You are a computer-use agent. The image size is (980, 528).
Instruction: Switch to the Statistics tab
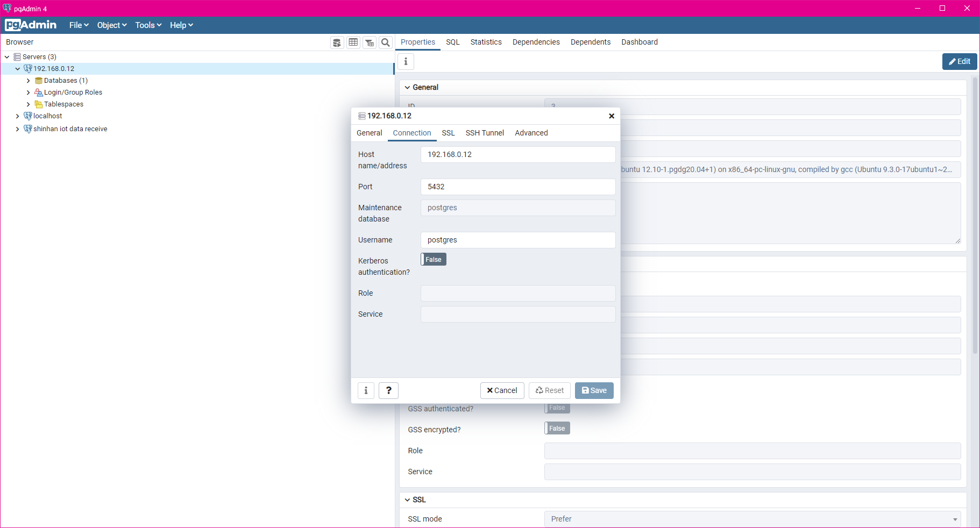click(x=486, y=42)
